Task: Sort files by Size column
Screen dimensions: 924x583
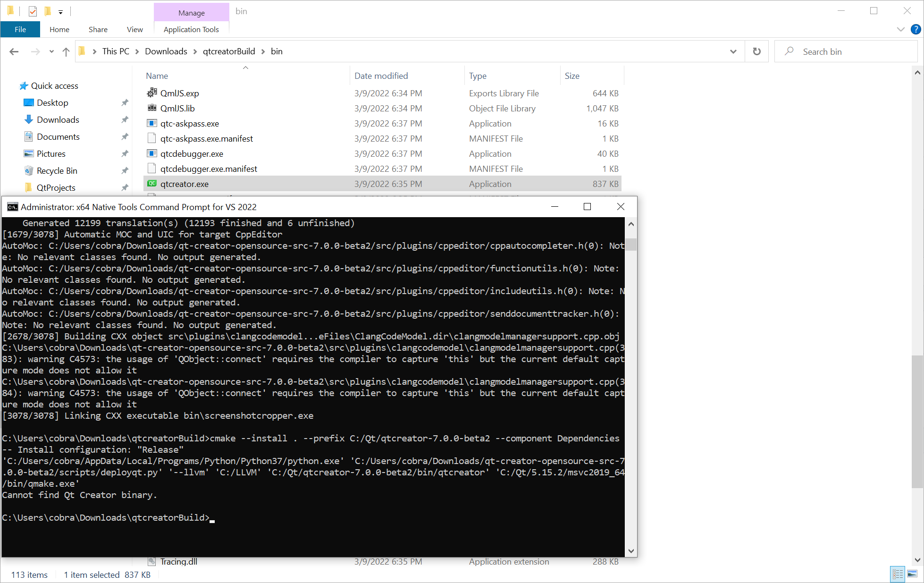Action: tap(592, 76)
